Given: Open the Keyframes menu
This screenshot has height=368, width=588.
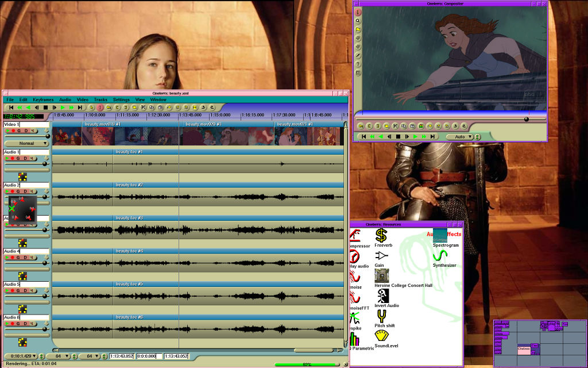Looking at the screenshot, I should tap(43, 100).
